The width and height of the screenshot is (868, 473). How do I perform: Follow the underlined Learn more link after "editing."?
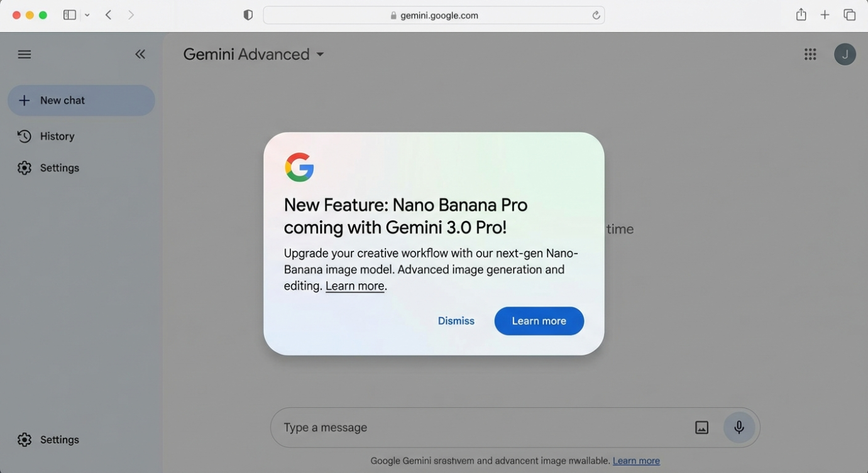tap(355, 286)
